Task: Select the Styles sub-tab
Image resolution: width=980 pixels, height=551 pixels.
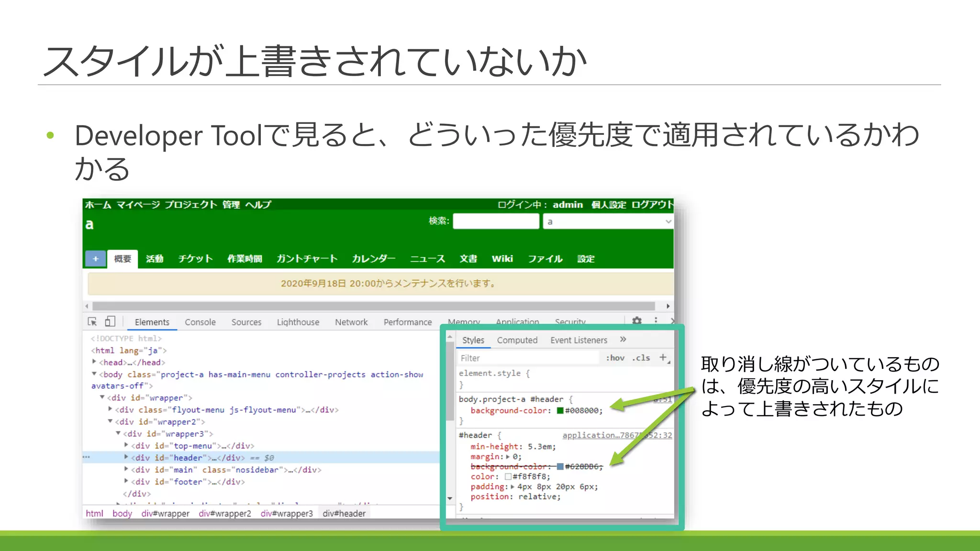Action: (x=473, y=340)
